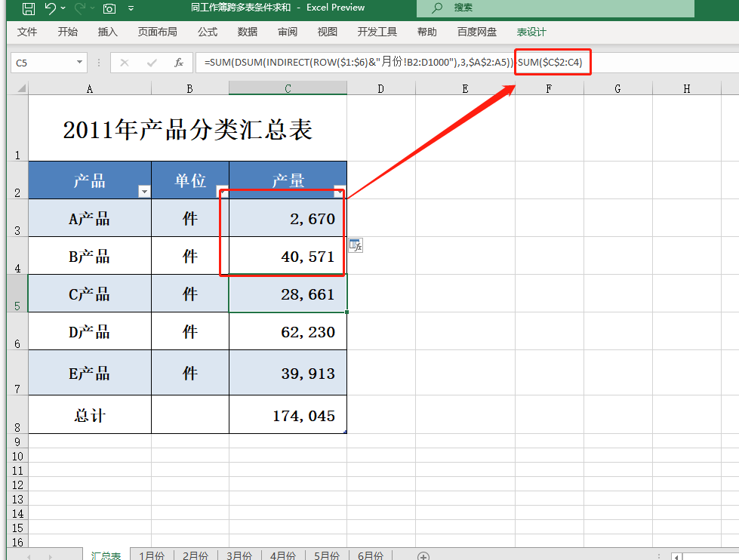The height and width of the screenshot is (560, 739).
Task: Open the 公式 ribbon tab
Action: click(208, 32)
